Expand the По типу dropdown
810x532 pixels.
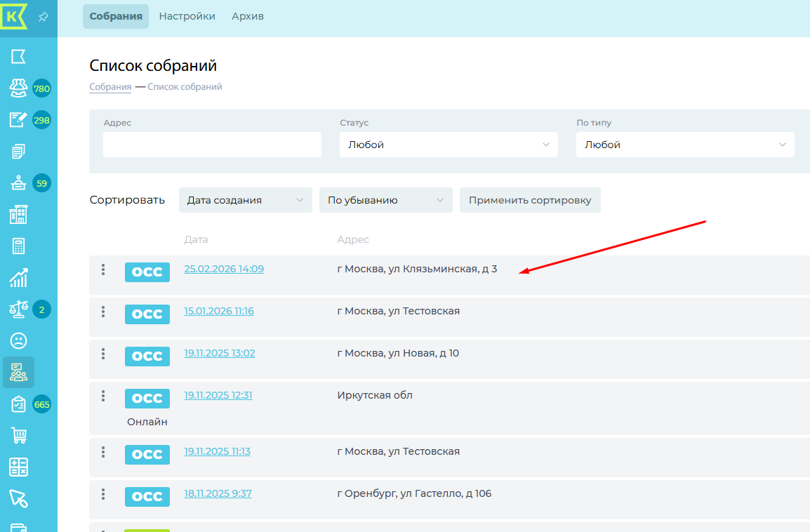[x=685, y=145]
